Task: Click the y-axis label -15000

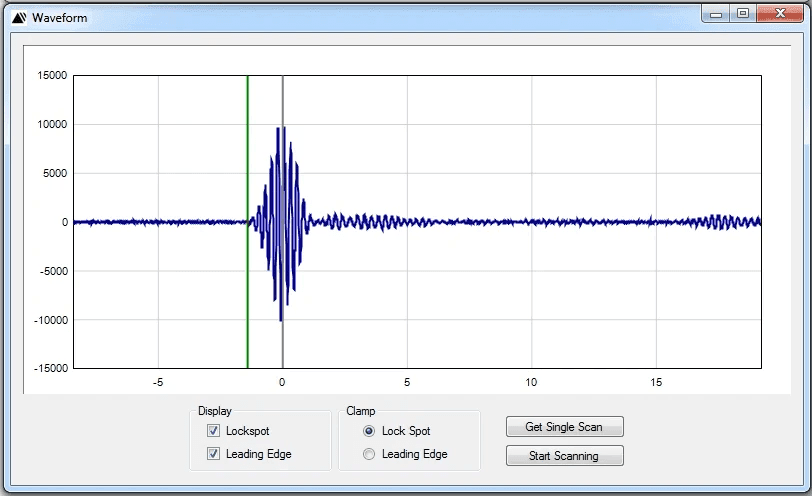Action: pyautogui.click(x=49, y=368)
